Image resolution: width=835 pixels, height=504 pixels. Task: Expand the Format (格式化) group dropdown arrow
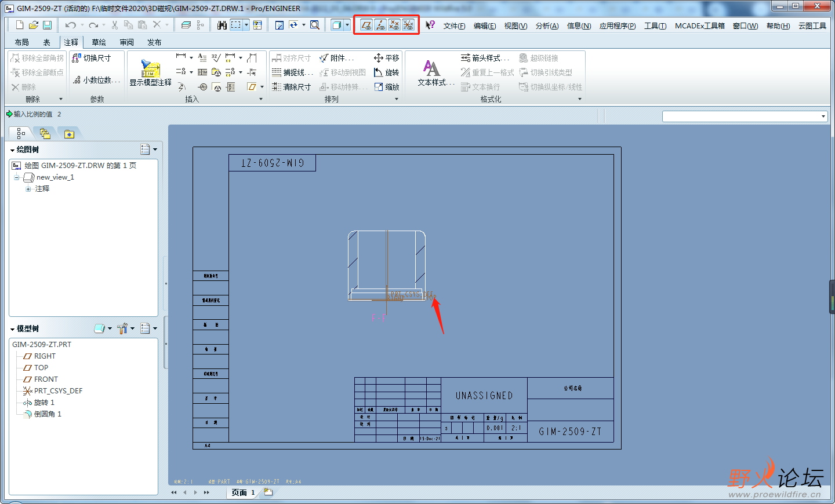[x=580, y=99]
